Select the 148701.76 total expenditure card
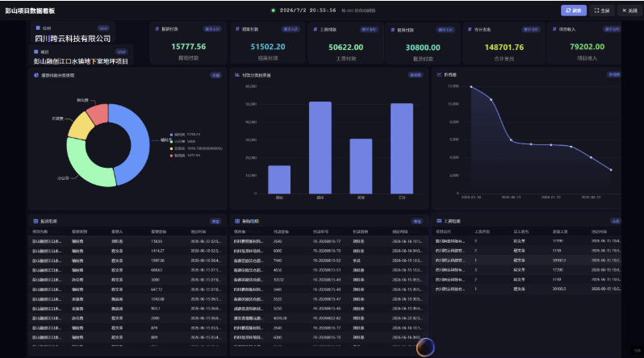 pyautogui.click(x=504, y=43)
